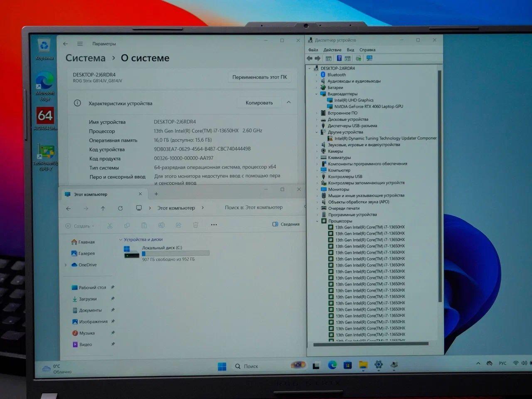Select Intel(R) Dynamic Tuning Technology Updater entry
Screen dimensions: 532x399
pos(382,138)
